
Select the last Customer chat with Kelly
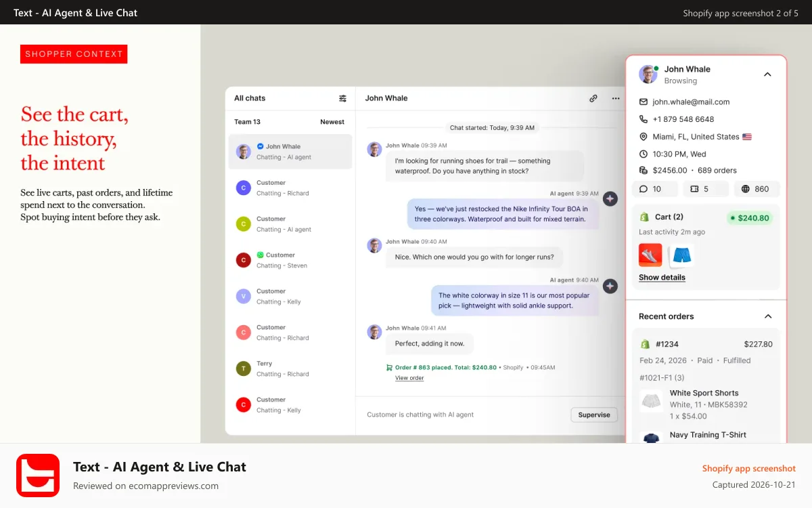click(x=290, y=405)
